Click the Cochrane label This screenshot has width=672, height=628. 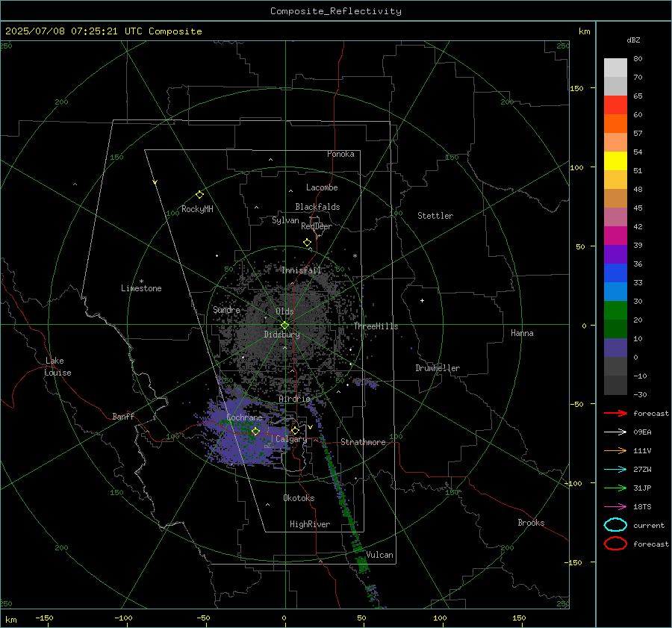click(244, 417)
